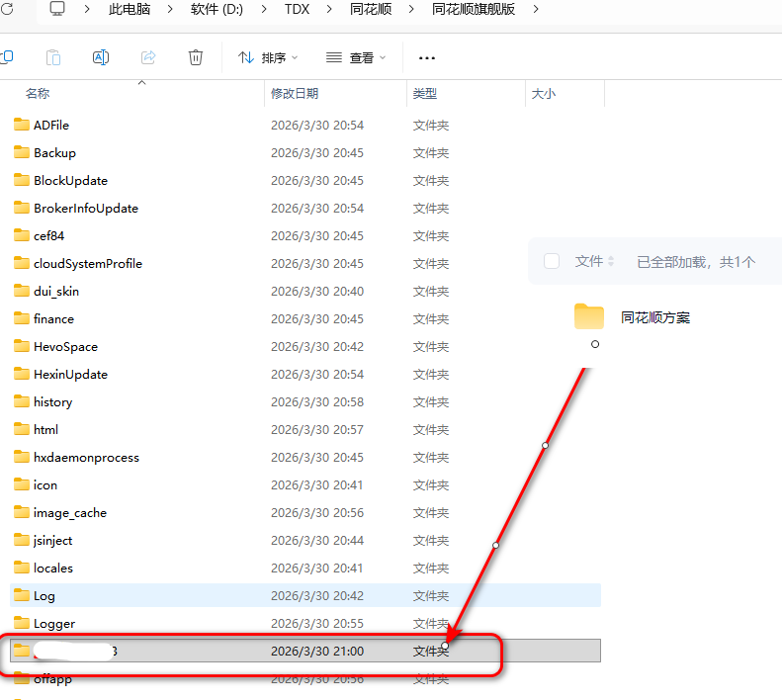This screenshot has height=700, width=782.
Task: Click the copy icon in the toolbar
Action: 7,57
